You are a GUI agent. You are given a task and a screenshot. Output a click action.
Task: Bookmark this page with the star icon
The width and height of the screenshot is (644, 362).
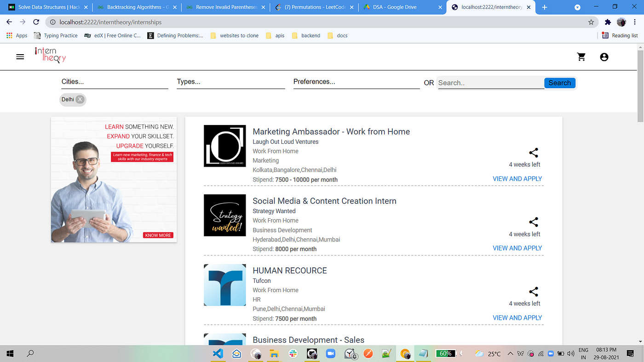point(591,22)
